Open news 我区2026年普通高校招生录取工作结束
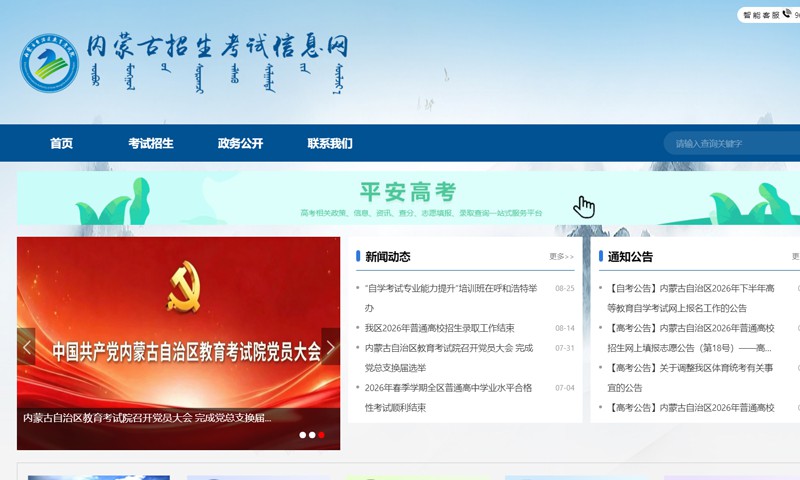This screenshot has height=480, width=800. (439, 328)
